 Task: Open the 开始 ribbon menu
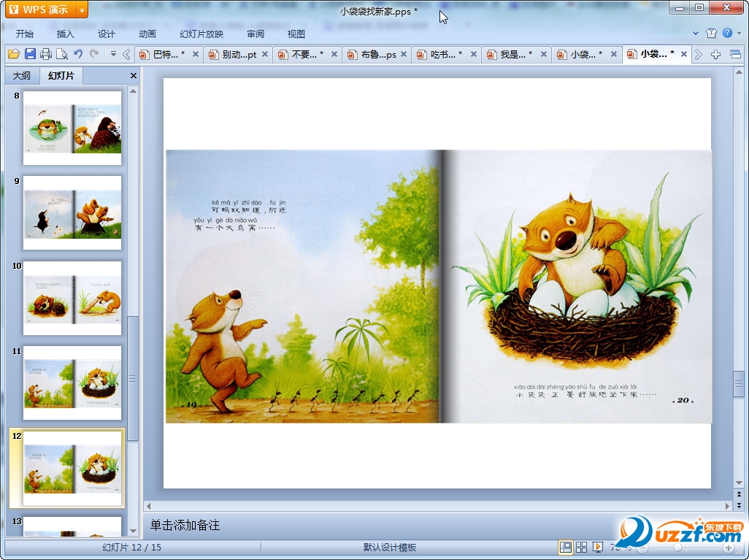coord(24,34)
